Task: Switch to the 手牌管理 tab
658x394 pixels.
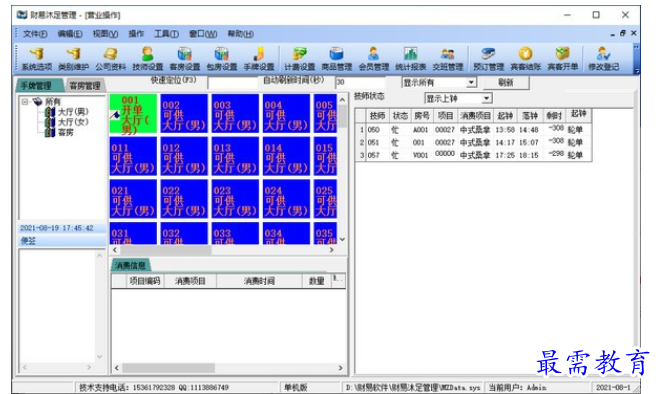Action: (x=38, y=86)
